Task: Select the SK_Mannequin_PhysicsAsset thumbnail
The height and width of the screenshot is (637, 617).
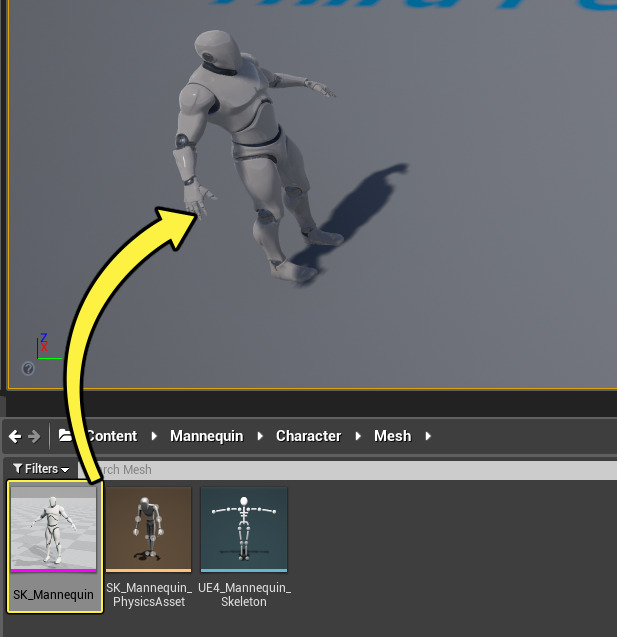Action: click(x=148, y=528)
